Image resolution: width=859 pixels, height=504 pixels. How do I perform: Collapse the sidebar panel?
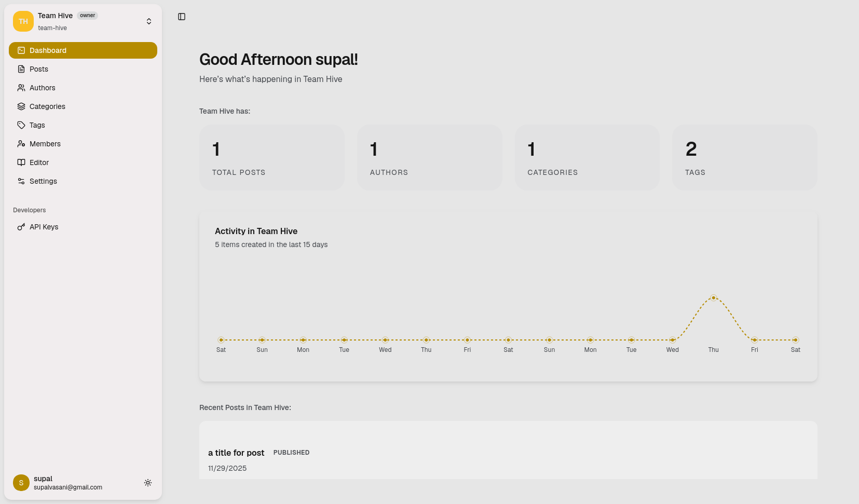pyautogui.click(x=182, y=17)
